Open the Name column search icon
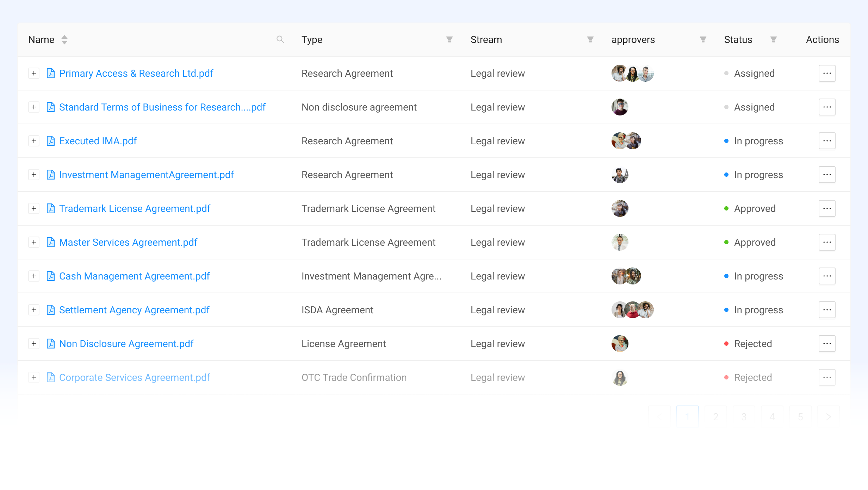The width and height of the screenshot is (868, 490). coord(280,39)
